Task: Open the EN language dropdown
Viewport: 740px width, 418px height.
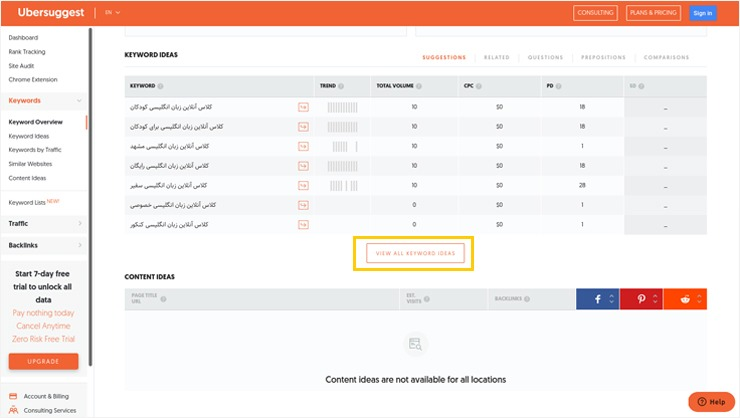Action: tap(112, 13)
